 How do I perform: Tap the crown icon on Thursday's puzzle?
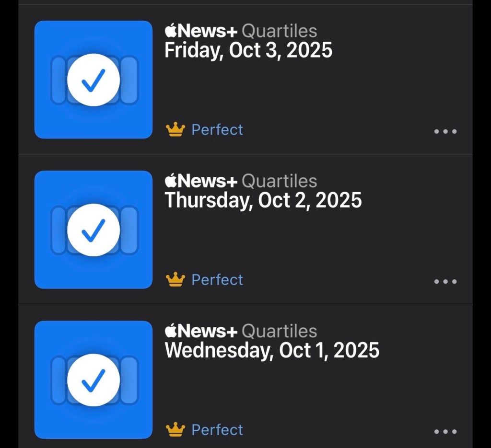click(x=175, y=279)
